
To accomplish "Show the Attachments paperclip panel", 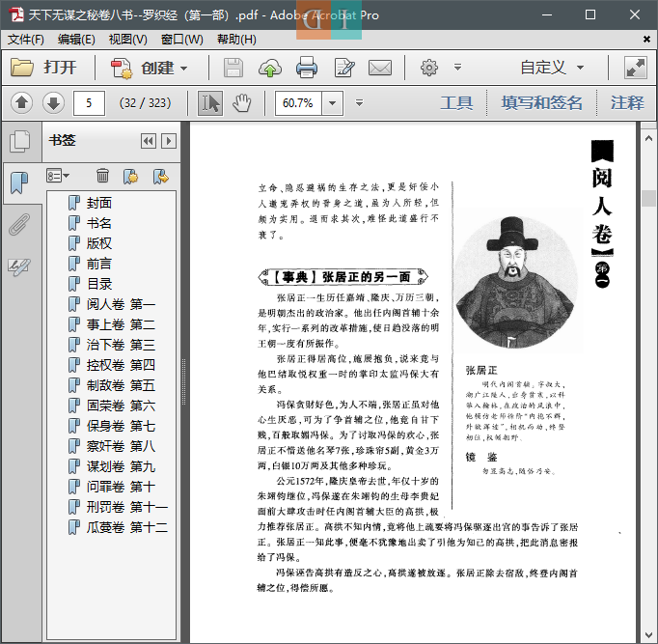I will [x=19, y=224].
